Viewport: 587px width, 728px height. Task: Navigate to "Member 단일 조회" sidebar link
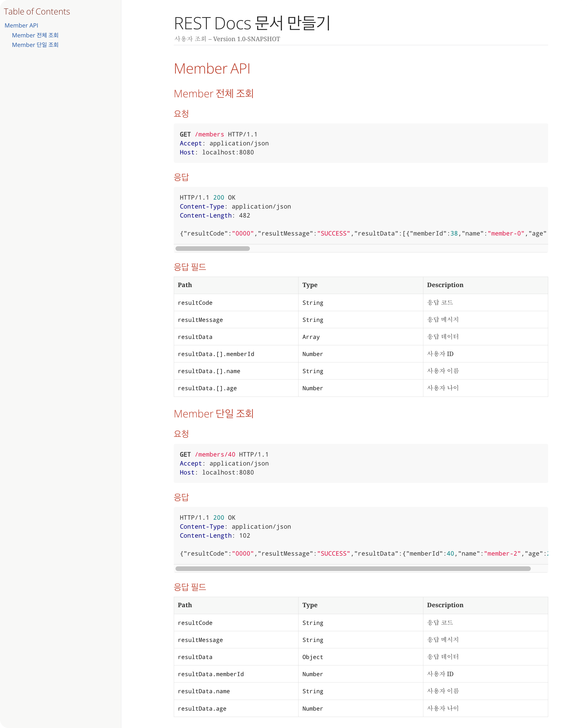[x=35, y=44]
